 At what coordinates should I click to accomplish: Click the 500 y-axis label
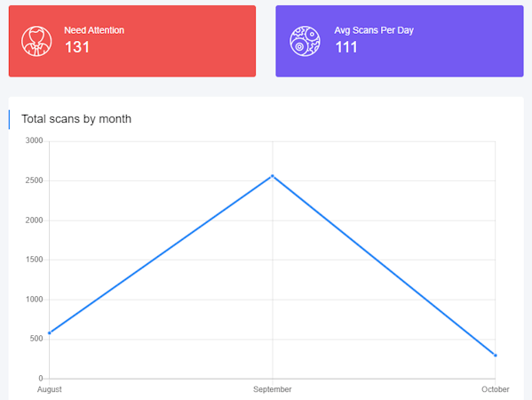[36, 339]
